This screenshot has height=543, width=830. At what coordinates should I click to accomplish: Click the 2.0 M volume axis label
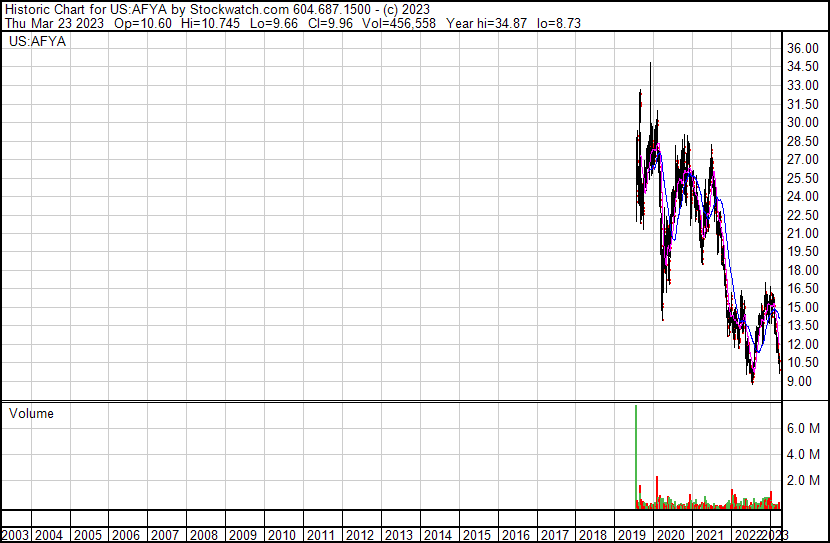(803, 481)
